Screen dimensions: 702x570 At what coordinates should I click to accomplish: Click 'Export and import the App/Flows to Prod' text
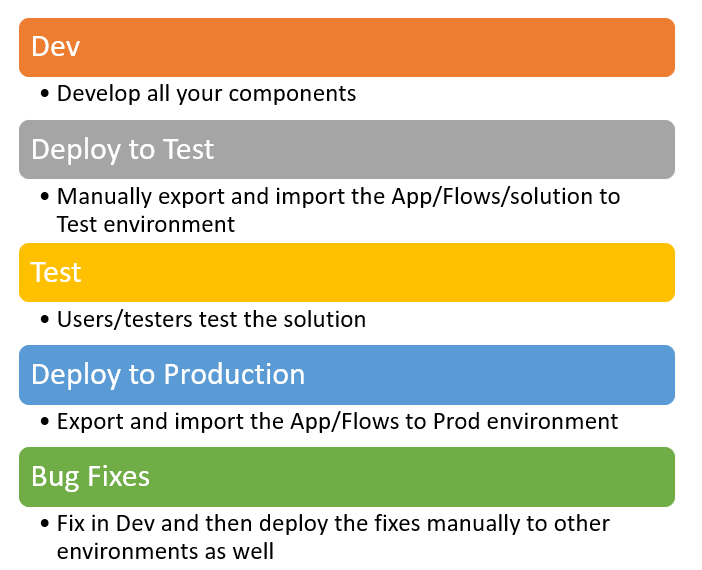(x=337, y=422)
